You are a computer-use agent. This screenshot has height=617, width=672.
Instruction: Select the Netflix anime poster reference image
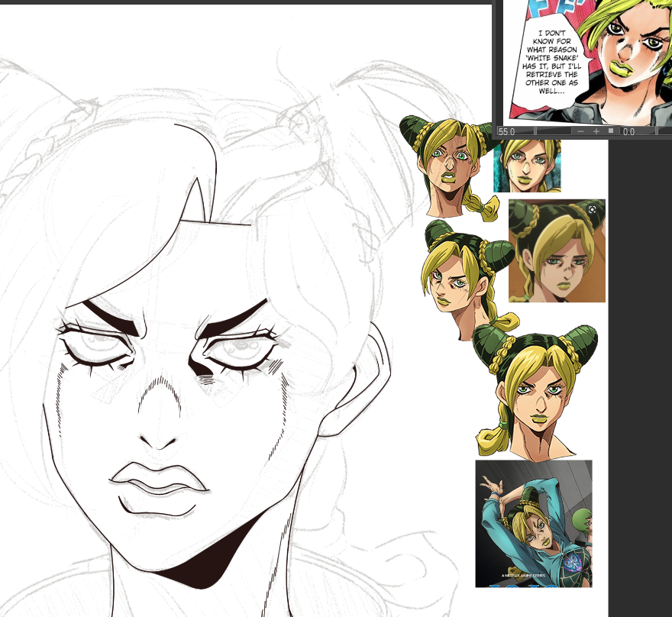tap(534, 524)
